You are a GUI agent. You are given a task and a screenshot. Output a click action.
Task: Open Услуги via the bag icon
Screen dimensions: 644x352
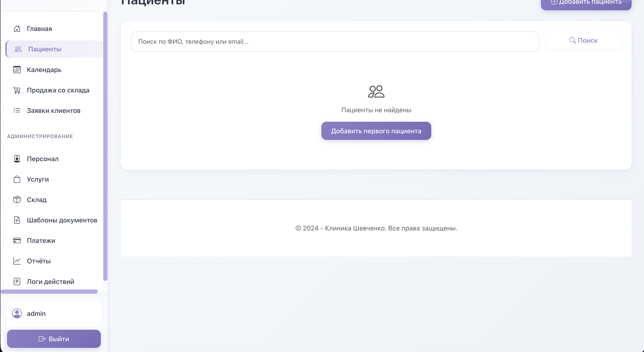click(17, 179)
